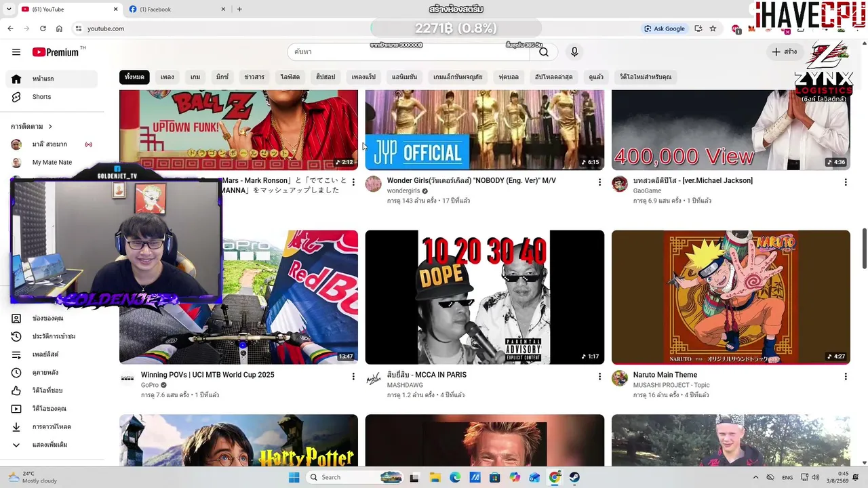Switch to the Facebook browser tab
Viewport: 868px width, 488px height.
tap(175, 9)
